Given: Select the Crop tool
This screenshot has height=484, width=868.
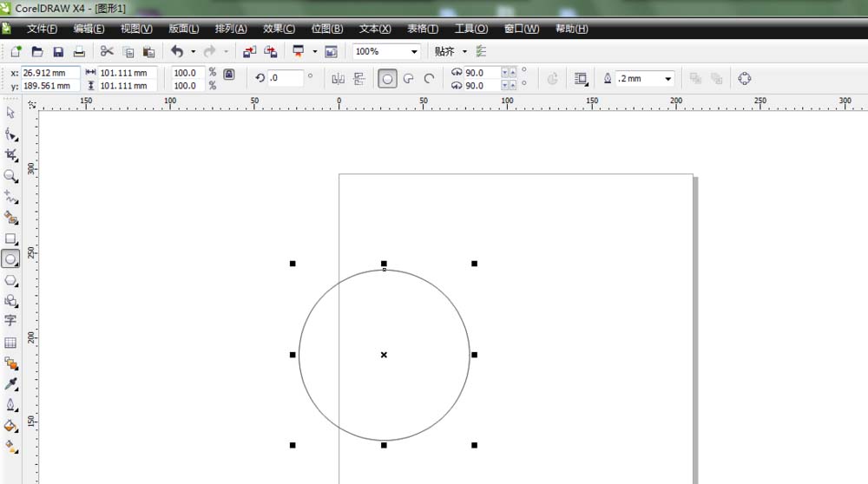Looking at the screenshot, I should click(10, 155).
